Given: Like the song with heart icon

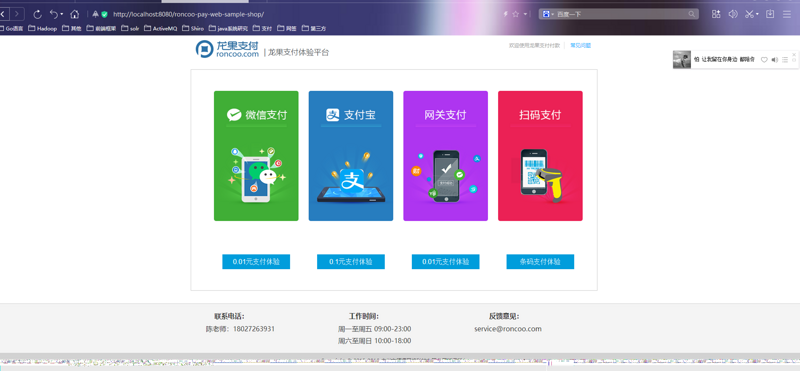Looking at the screenshot, I should (764, 60).
